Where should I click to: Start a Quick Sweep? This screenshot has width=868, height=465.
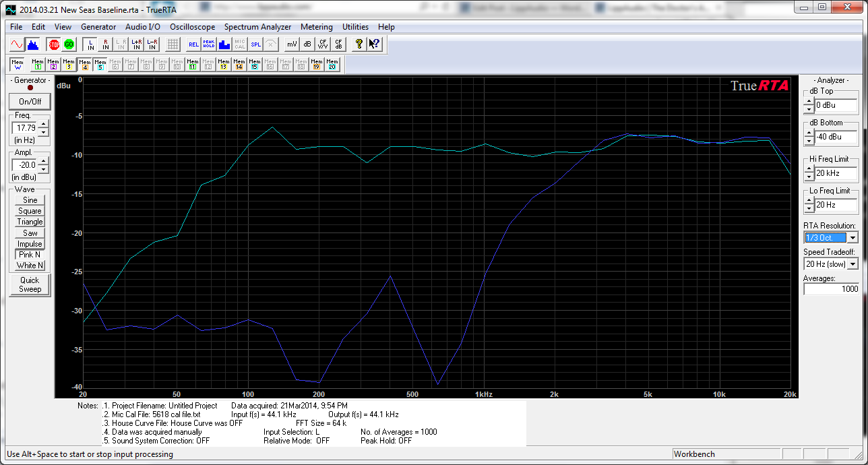pos(30,284)
